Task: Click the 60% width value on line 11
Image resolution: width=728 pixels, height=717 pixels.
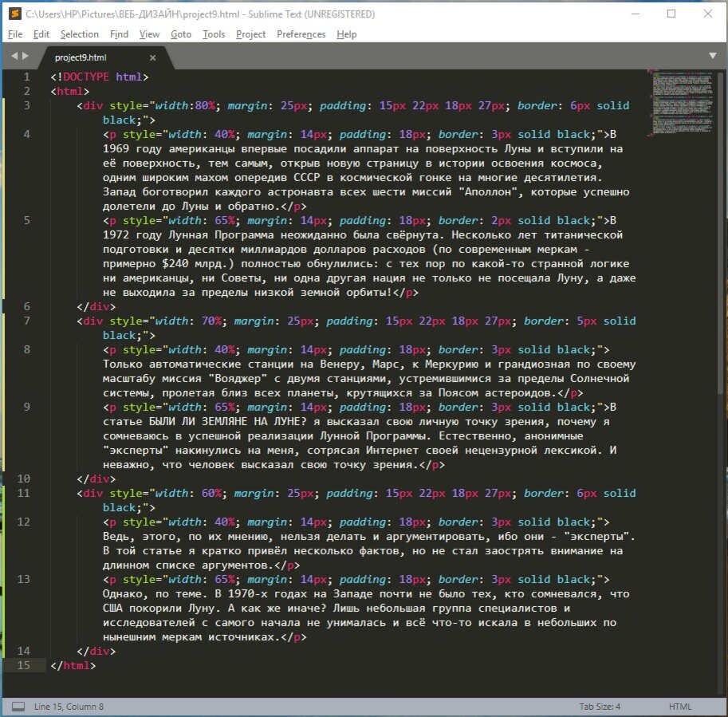Action: click(211, 493)
